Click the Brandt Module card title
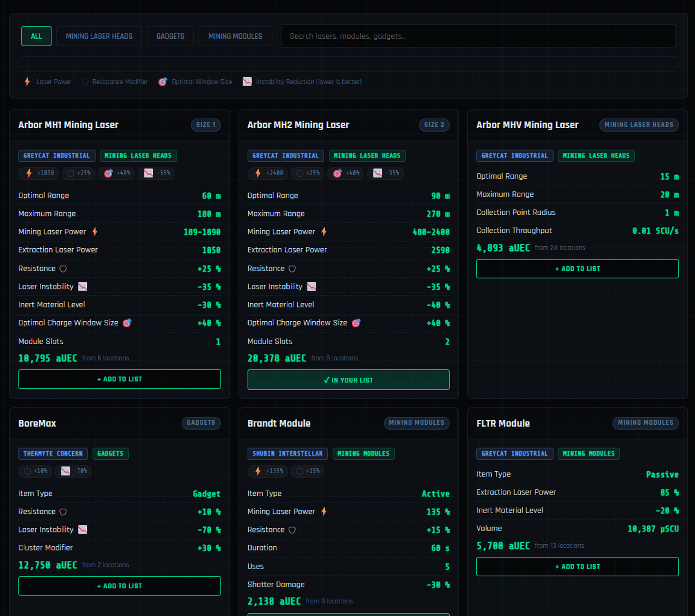Image resolution: width=695 pixels, height=616 pixels. pos(279,423)
